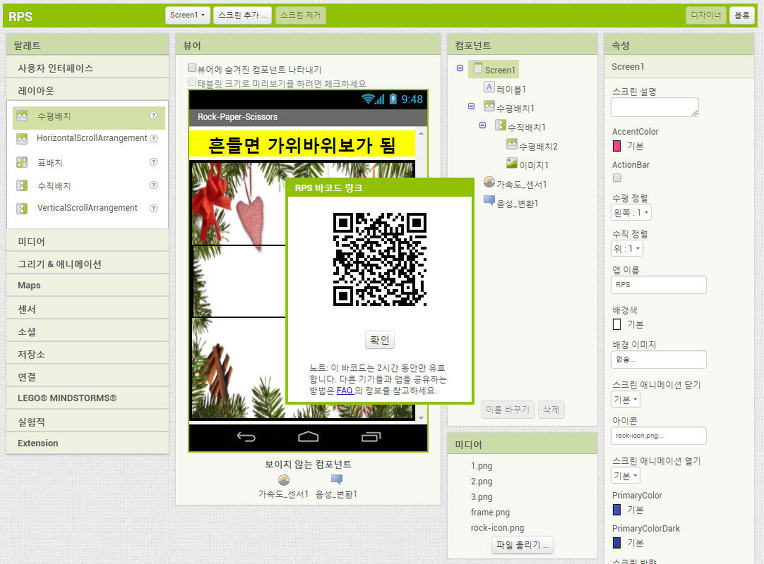Click the 스크린 제거 button
764x564 pixels.
point(300,15)
